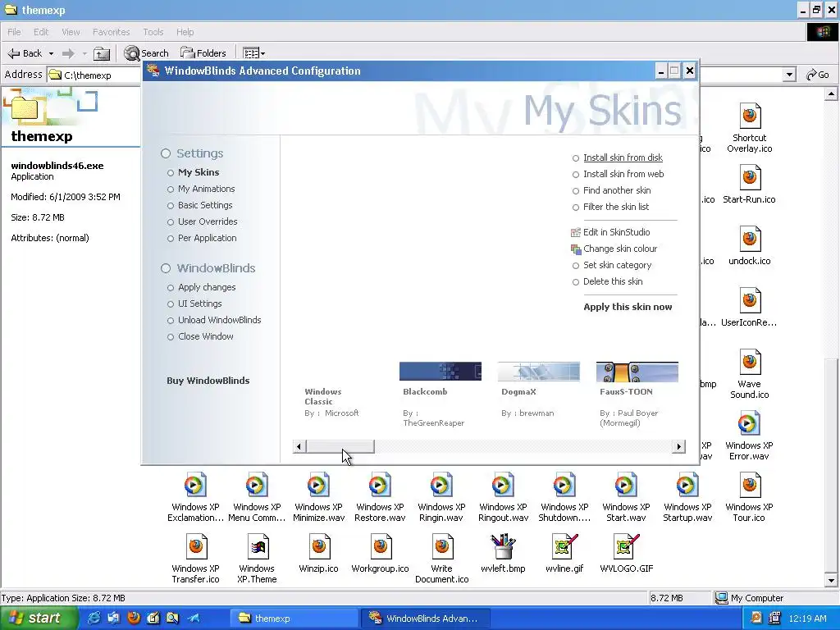Select wvline.gif image file
This screenshot has height=630, width=840.
pyautogui.click(x=564, y=547)
